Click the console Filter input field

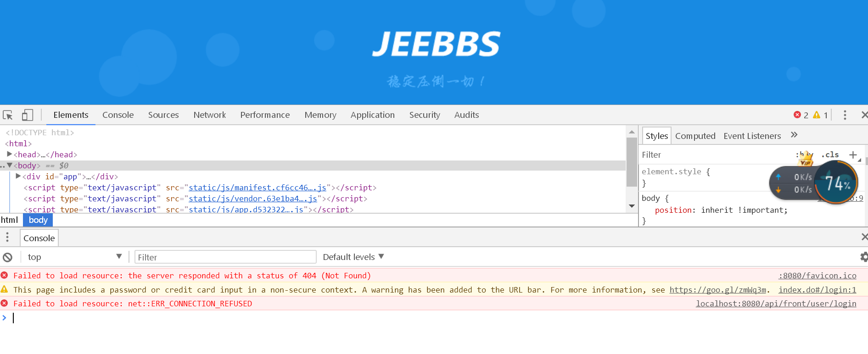225,257
